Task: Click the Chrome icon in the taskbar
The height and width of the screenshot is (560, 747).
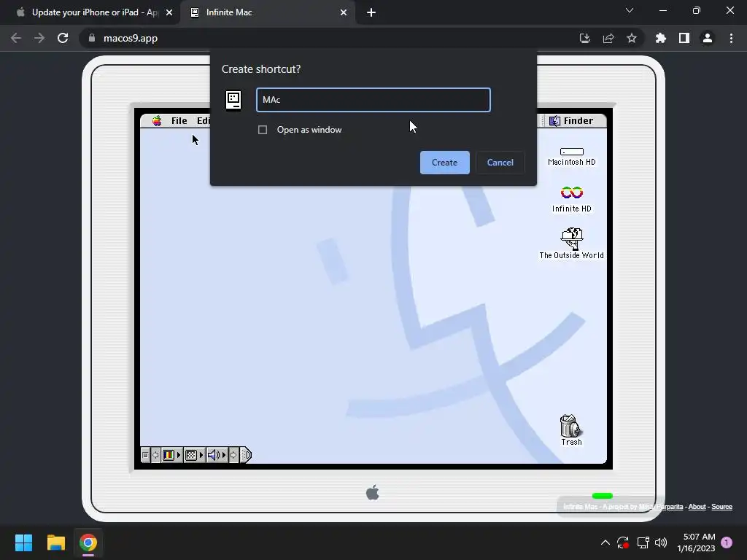Action: point(88,542)
